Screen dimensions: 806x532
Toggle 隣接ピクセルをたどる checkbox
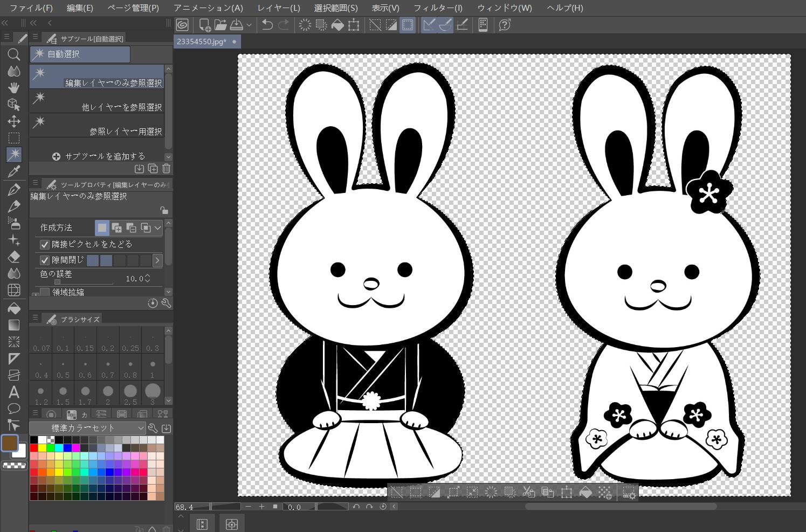pyautogui.click(x=45, y=245)
